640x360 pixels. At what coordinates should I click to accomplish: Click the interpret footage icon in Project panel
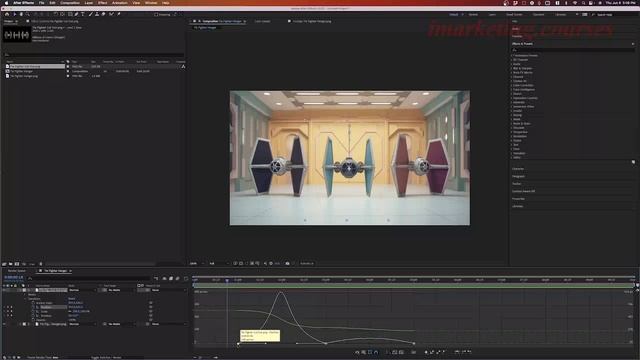pyautogui.click(x=4, y=264)
